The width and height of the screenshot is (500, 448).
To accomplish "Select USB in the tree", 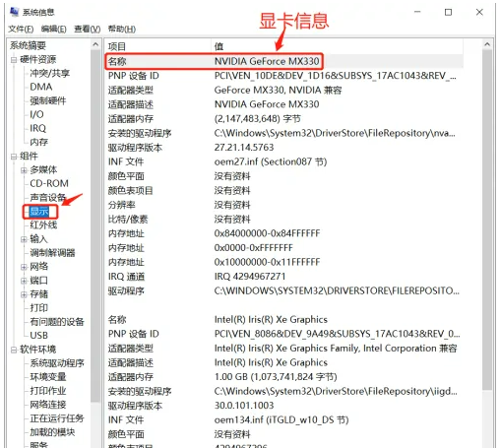I will pos(38,335).
